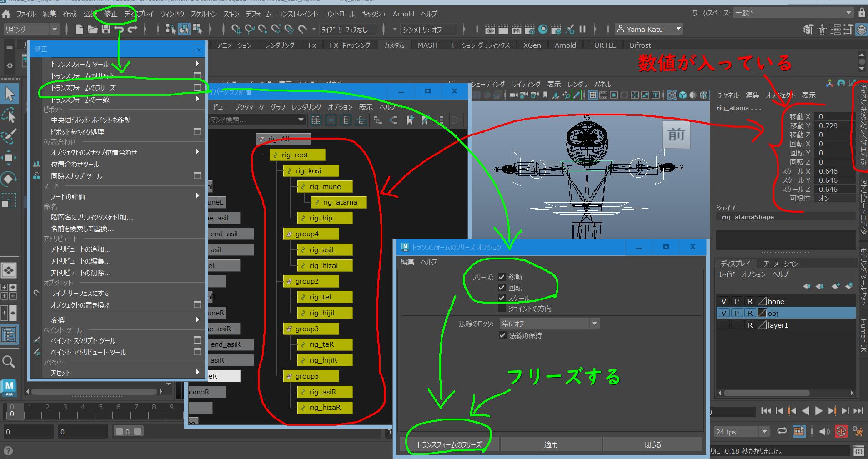Open Script Editor icon in status bar
868x459 pixels.
[859, 451]
